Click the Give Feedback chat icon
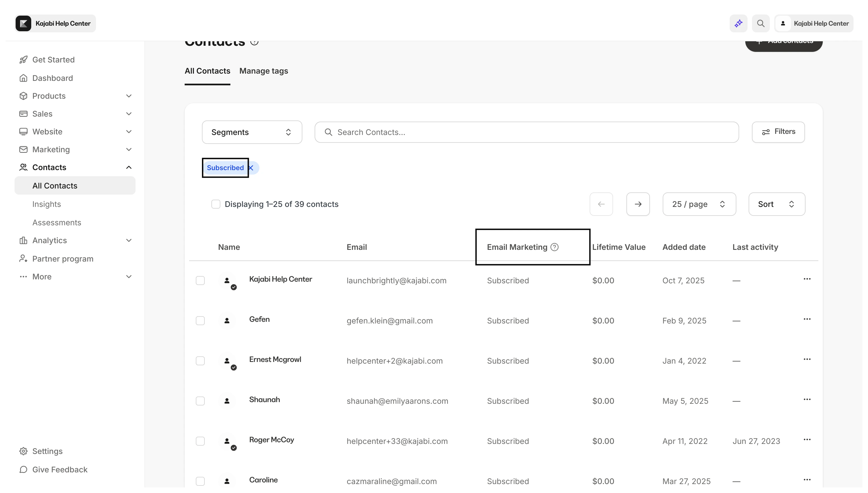The image size is (868, 493). [23, 469]
